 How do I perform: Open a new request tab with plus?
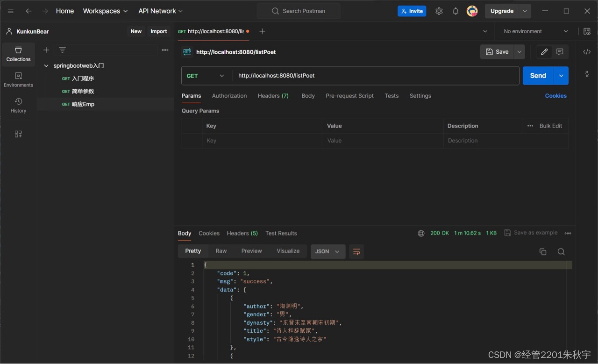click(262, 31)
